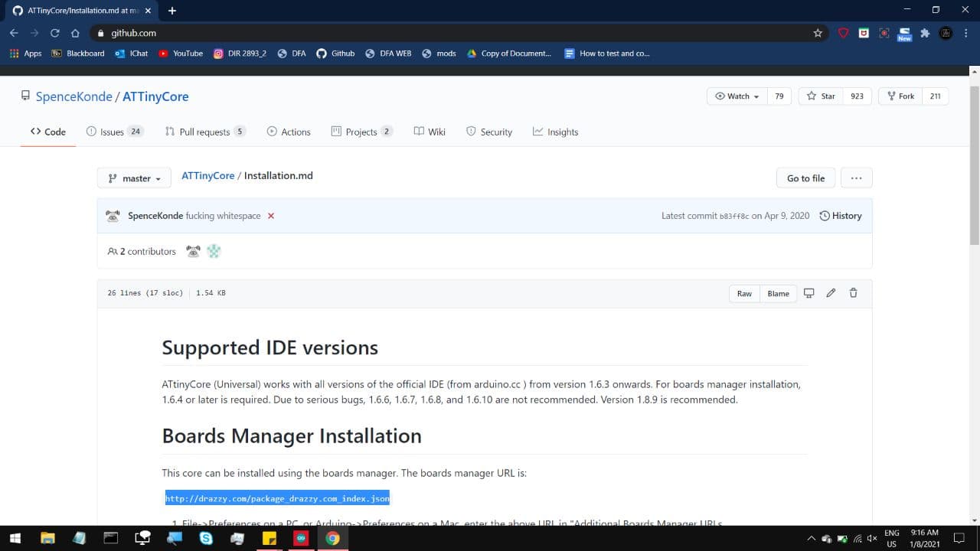Open the Wiki tab
Image resolution: width=980 pixels, height=551 pixels.
point(430,132)
